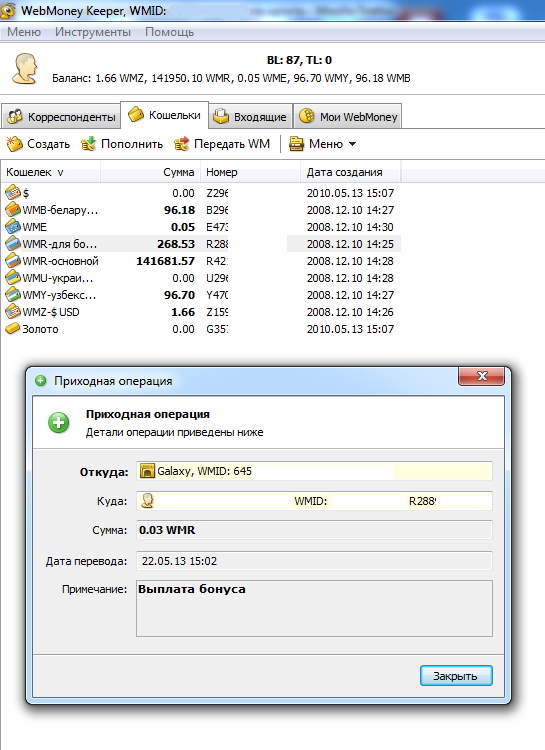Expand the toolbar Меню dropdown arrow
Image resolution: width=545 pixels, height=750 pixels.
[x=353, y=144]
